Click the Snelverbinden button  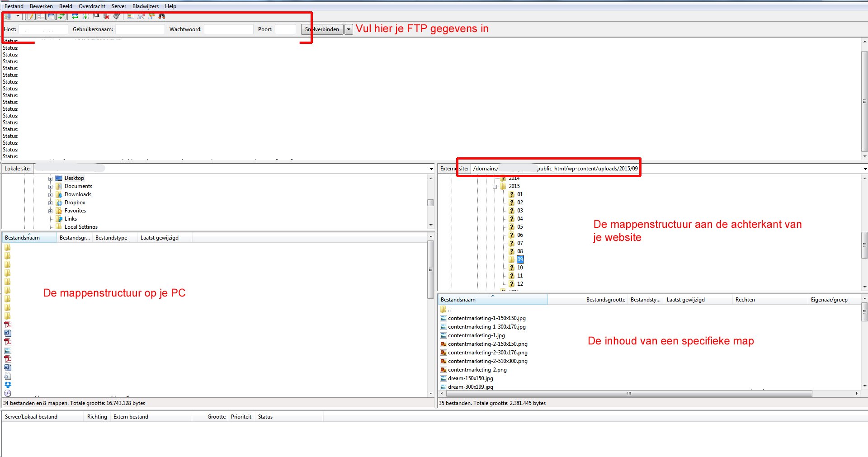(322, 29)
